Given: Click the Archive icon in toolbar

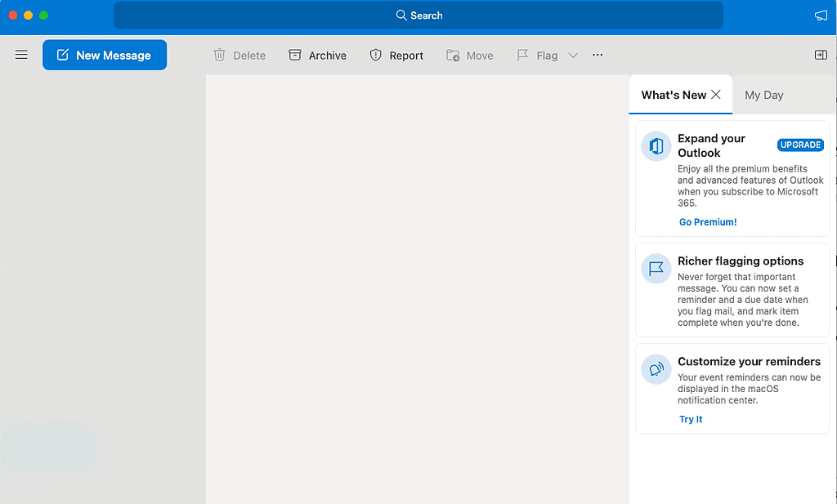Looking at the screenshot, I should coord(296,55).
